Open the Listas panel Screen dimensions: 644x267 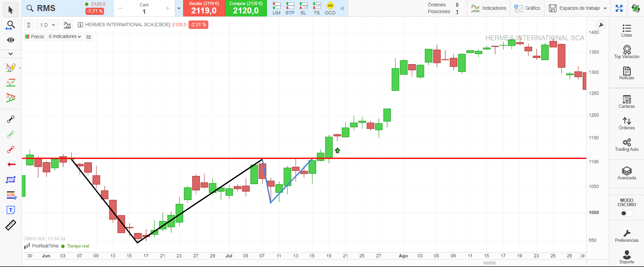627,30
